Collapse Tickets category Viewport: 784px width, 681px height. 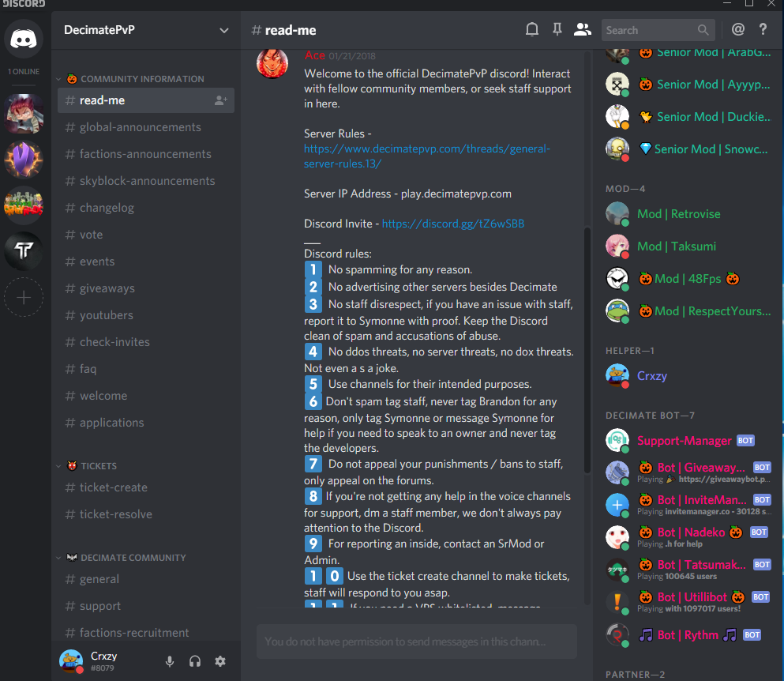87,466
